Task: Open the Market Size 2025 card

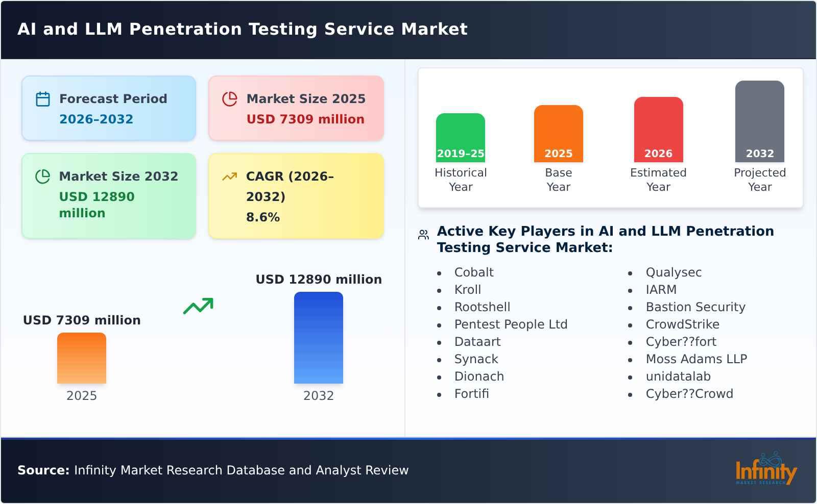Action: coord(295,108)
